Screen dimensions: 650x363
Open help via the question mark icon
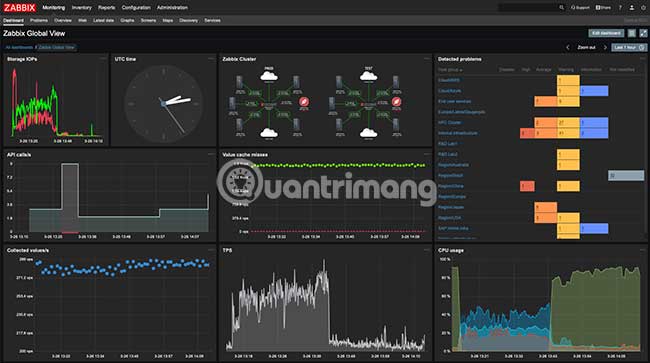tap(620, 7)
